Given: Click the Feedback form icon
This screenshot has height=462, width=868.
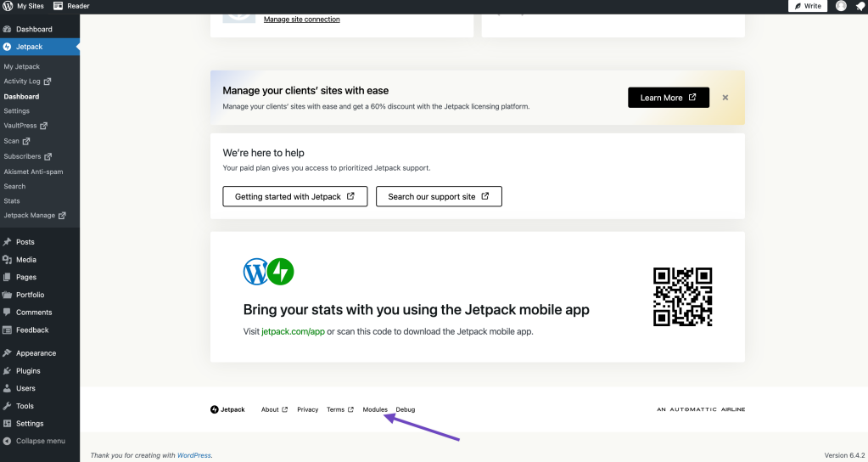Looking at the screenshot, I should pos(7,330).
